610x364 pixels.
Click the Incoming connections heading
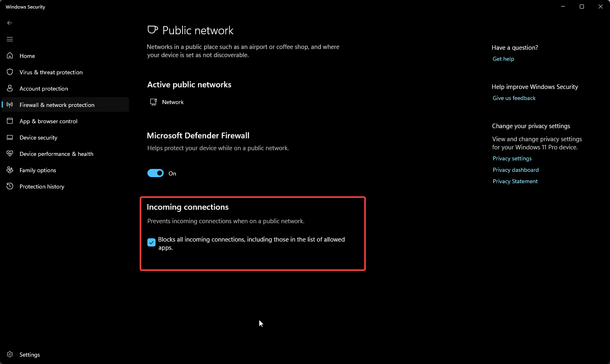(188, 207)
